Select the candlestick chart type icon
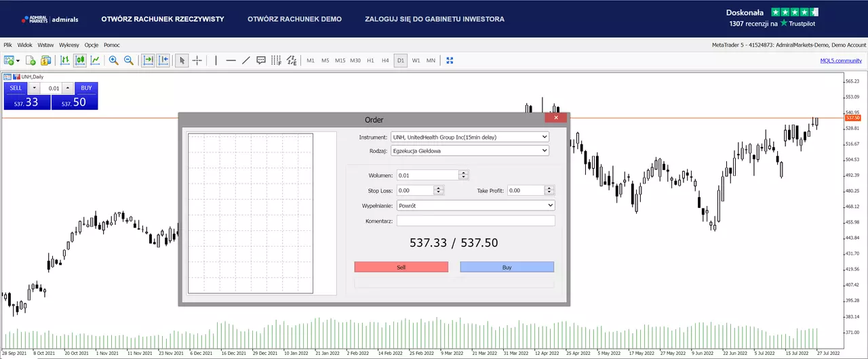Viewport: 868px width, 359px height. pyautogui.click(x=80, y=60)
